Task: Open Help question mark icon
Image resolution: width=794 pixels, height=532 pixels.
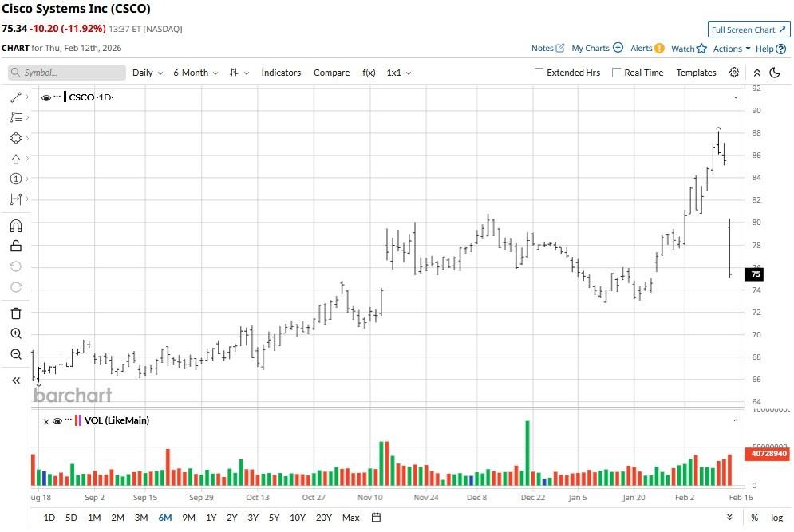Action: pos(781,49)
